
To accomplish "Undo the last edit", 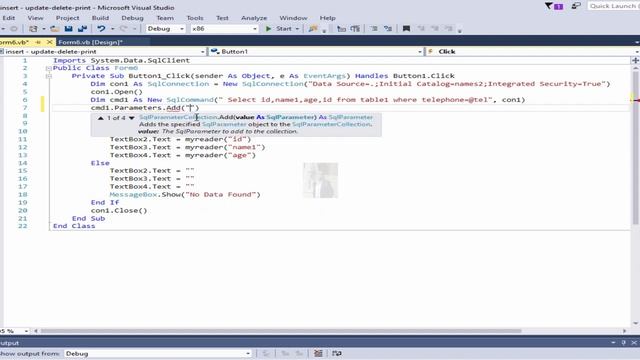I will coord(101,29).
